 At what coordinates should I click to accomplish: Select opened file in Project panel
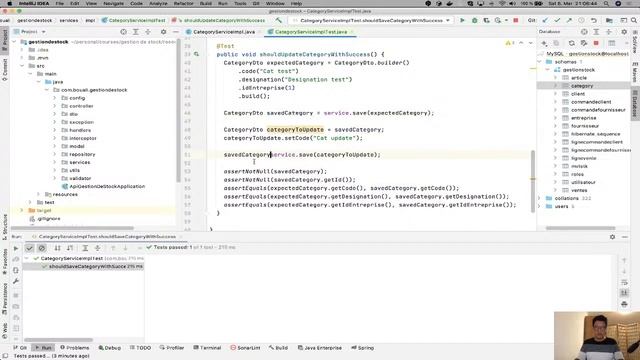(123, 31)
